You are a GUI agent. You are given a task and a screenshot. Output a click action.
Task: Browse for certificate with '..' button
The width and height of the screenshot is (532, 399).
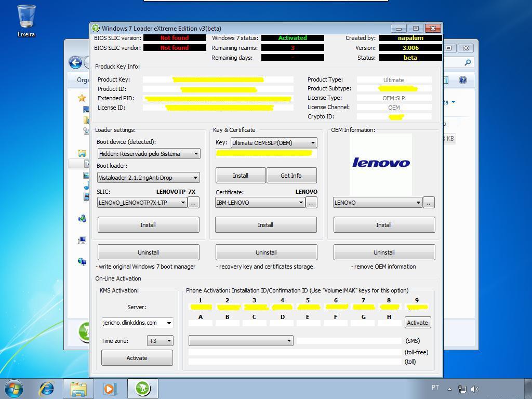tap(311, 203)
